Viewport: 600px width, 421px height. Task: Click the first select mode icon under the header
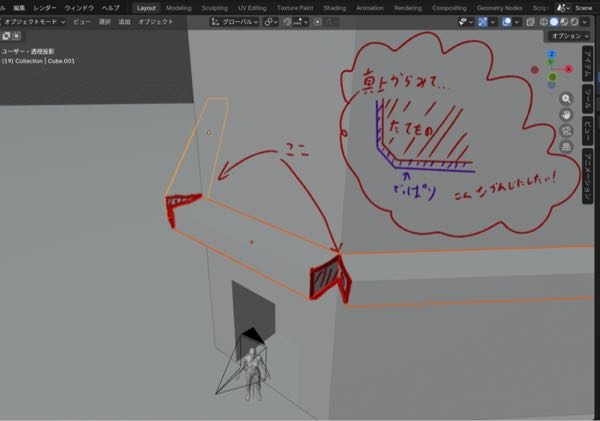click(x=7, y=36)
